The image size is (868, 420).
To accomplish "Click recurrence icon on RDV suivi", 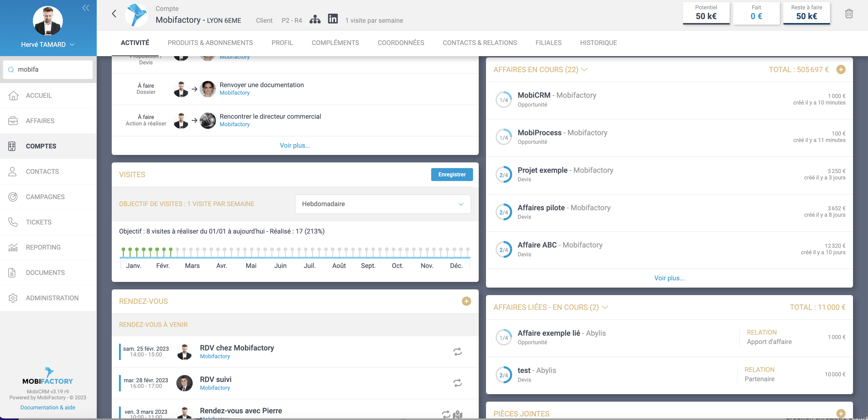I will pyautogui.click(x=457, y=383).
